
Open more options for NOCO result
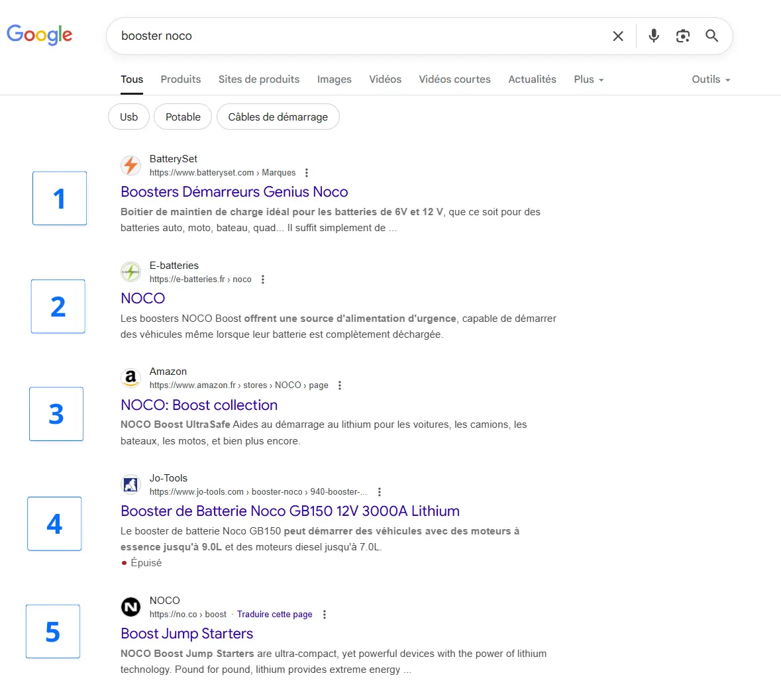325,615
